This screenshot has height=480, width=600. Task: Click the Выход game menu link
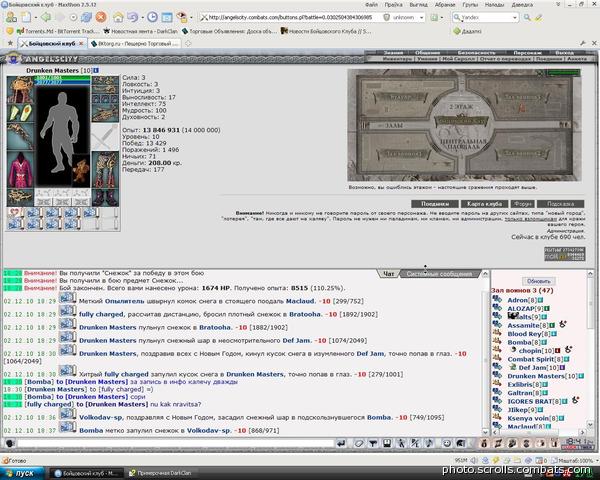click(x=565, y=53)
